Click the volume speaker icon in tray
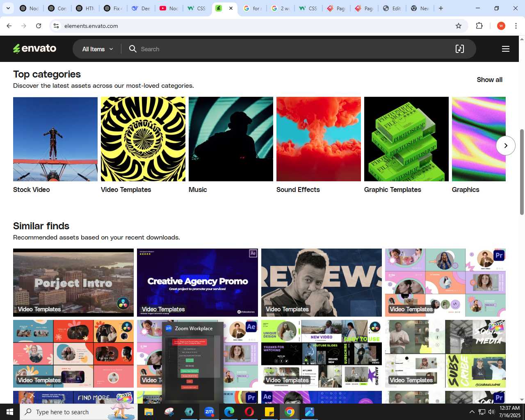 (491, 412)
